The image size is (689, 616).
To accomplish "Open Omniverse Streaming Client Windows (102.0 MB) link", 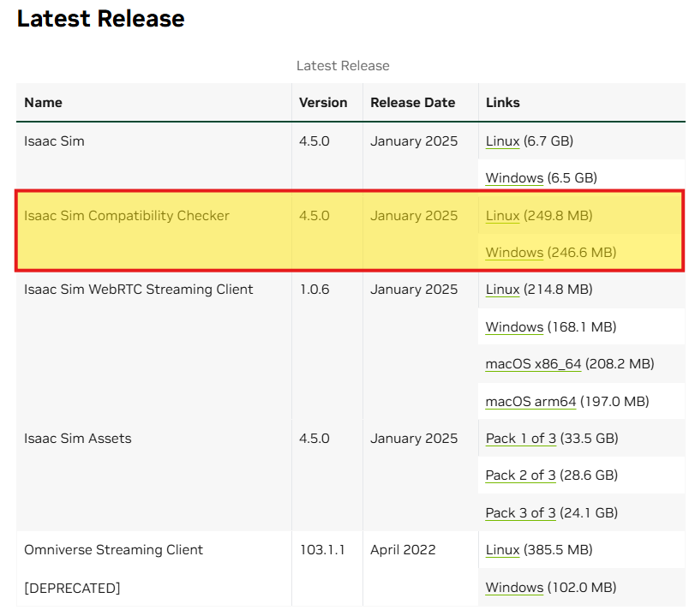I will (x=514, y=588).
